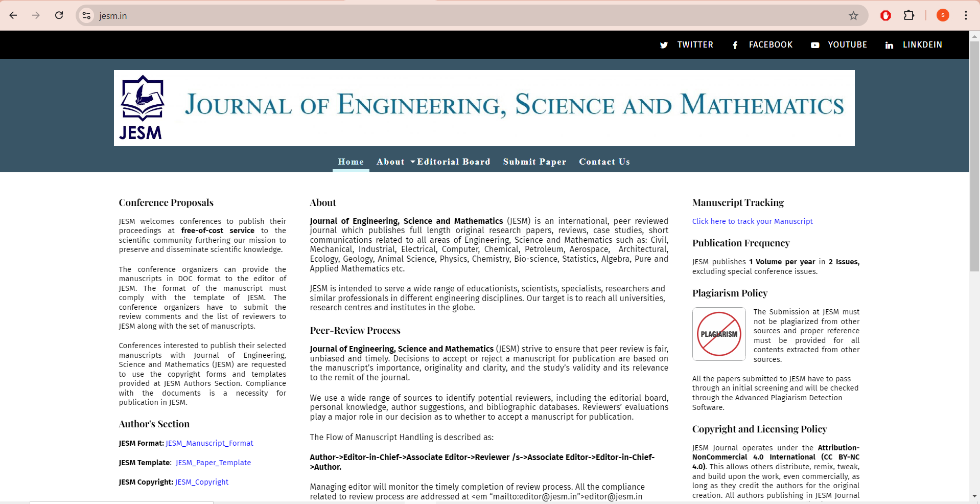Click the LinkedIn in icon
The image size is (980, 504).
(889, 45)
